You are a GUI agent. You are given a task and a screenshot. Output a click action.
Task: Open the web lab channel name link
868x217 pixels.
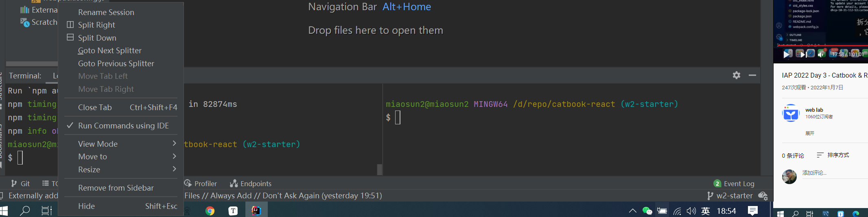tap(814, 110)
